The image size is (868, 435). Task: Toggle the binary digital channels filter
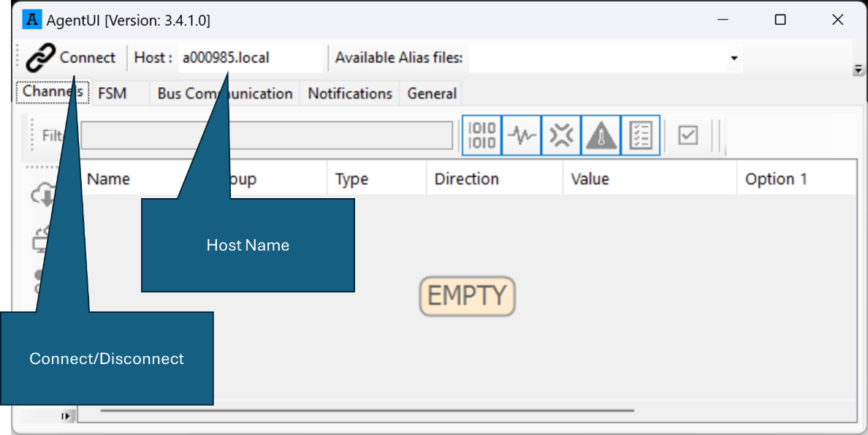pos(481,135)
